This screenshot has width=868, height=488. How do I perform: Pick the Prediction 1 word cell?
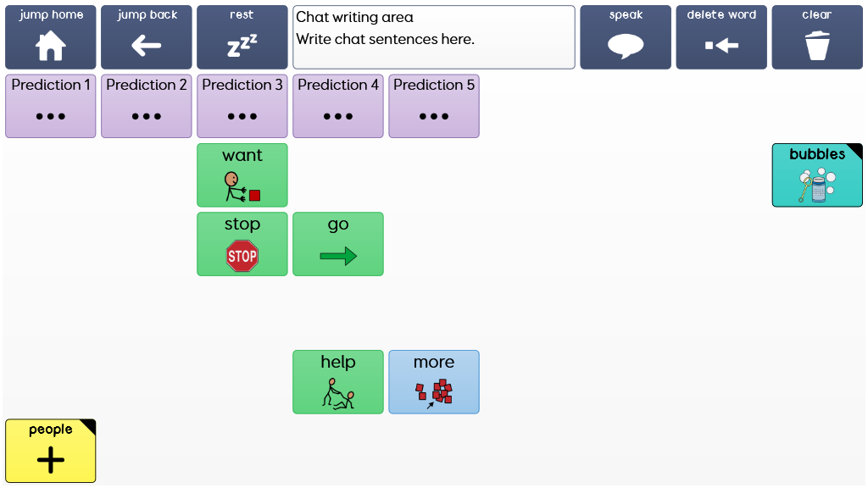point(50,106)
